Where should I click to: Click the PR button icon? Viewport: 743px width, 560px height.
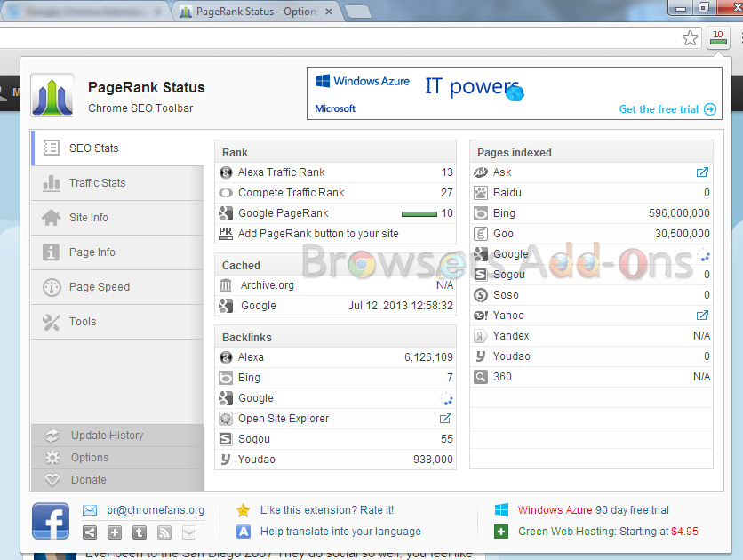[226, 234]
